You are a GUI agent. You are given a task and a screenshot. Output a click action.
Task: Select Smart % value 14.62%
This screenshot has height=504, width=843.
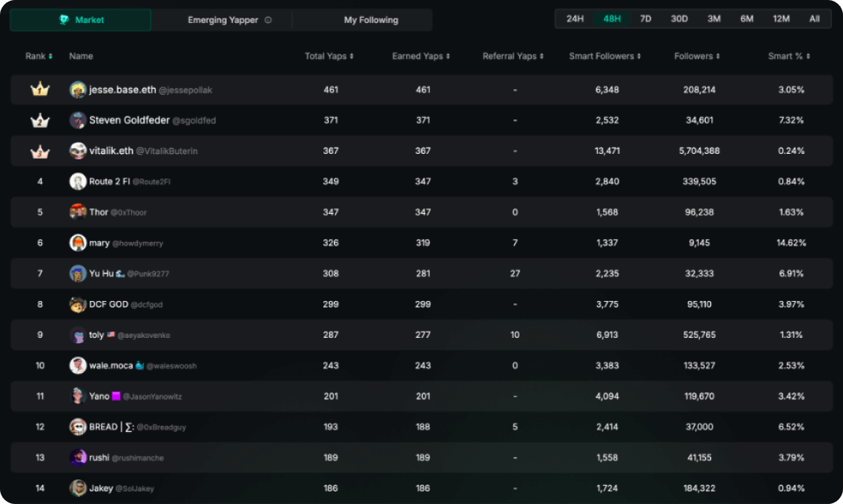point(792,243)
